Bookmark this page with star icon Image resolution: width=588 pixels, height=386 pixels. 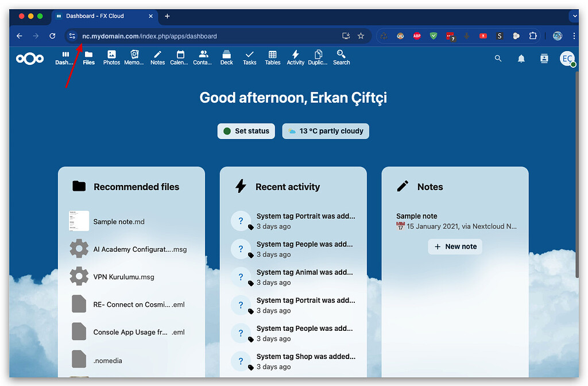361,36
